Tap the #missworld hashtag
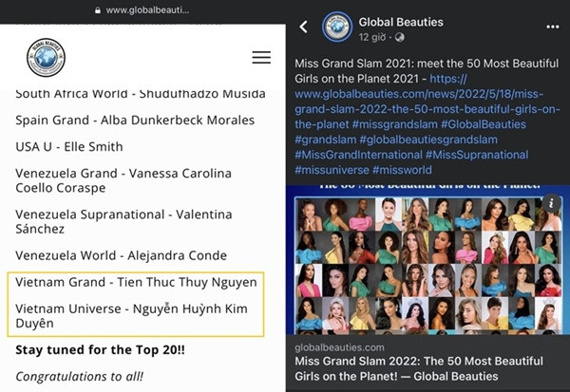This screenshot has width=570, height=392. pyautogui.click(x=404, y=170)
